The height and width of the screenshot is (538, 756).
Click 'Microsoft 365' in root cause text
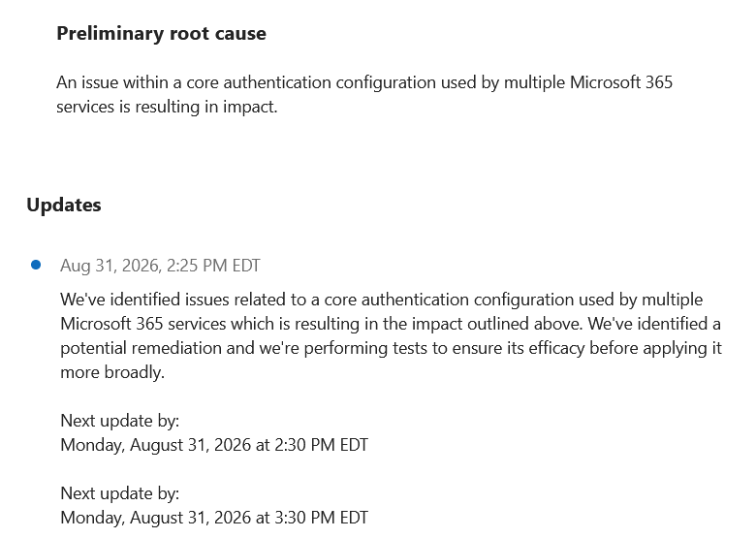(621, 82)
